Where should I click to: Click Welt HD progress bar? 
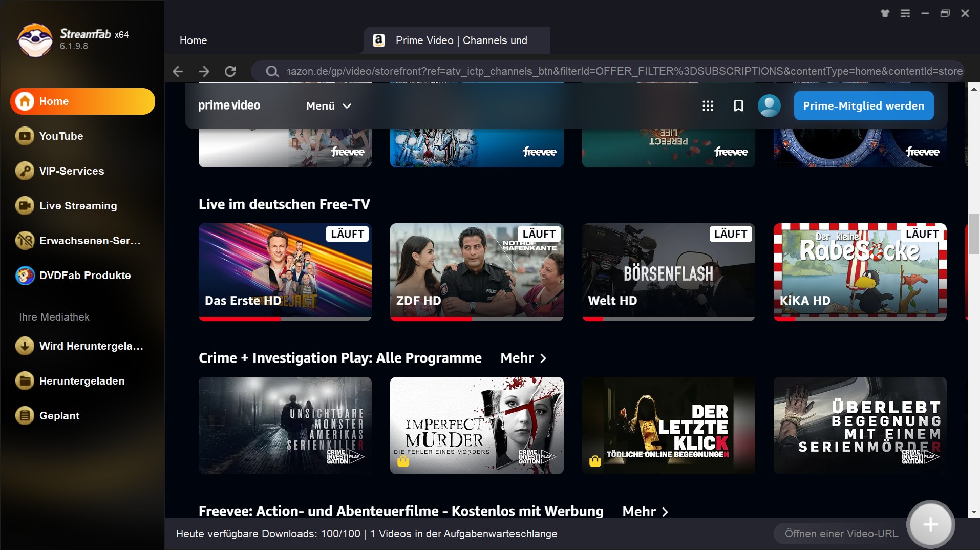click(x=669, y=319)
